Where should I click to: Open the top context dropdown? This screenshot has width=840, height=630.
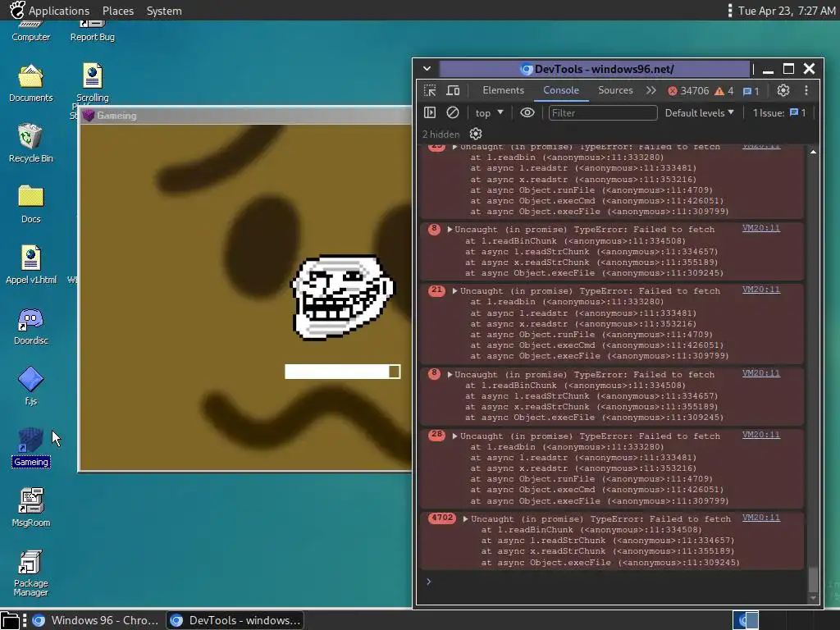click(489, 112)
